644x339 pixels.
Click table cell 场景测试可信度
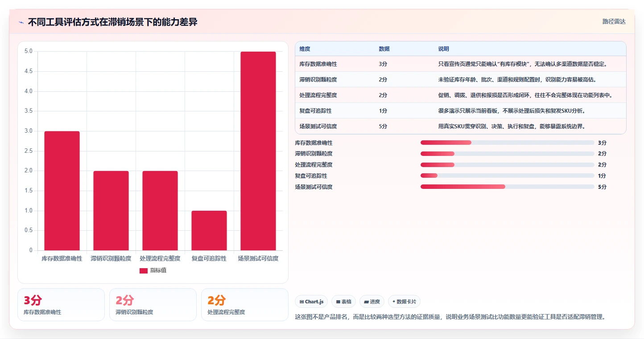(x=318, y=127)
